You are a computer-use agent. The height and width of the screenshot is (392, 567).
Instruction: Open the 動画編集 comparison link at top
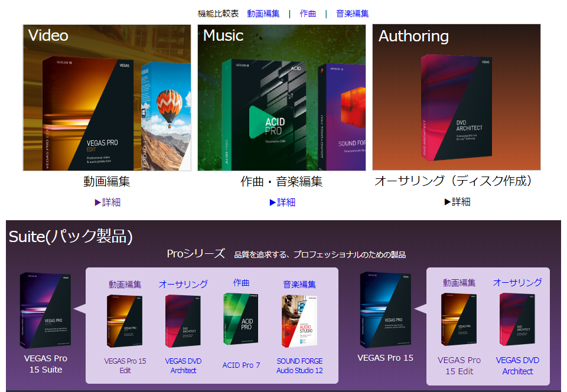coord(263,14)
